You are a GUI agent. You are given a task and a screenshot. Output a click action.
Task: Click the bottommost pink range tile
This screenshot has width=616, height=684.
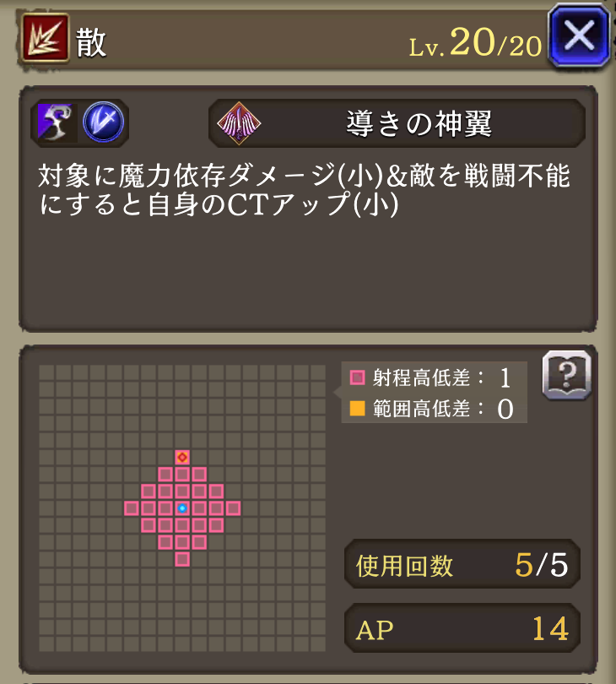[182, 559]
